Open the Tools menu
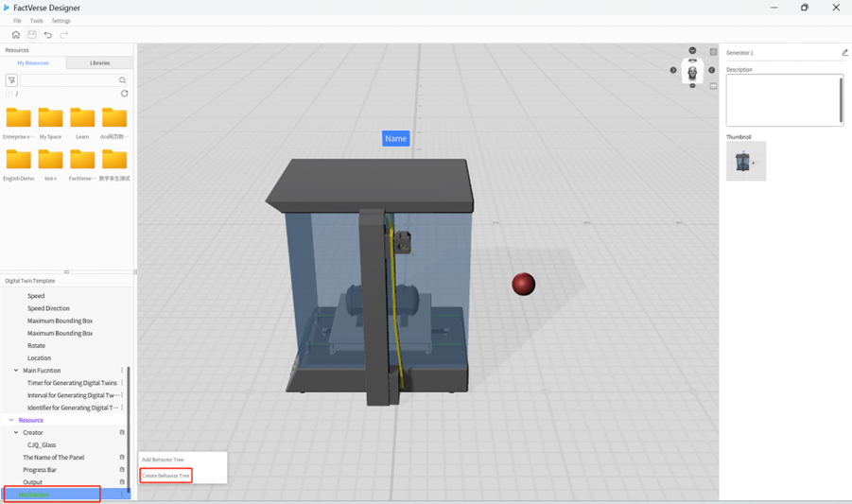The height and width of the screenshot is (504, 852). pos(36,21)
